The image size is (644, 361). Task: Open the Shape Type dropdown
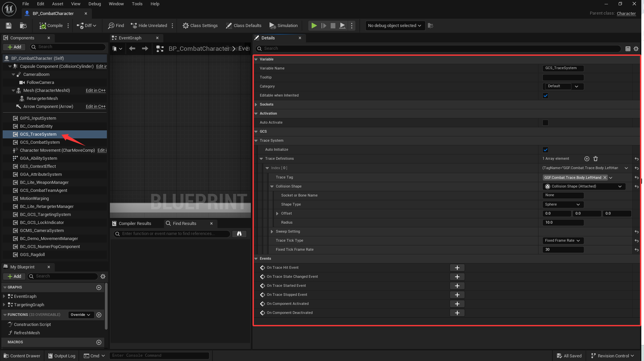pyautogui.click(x=563, y=204)
